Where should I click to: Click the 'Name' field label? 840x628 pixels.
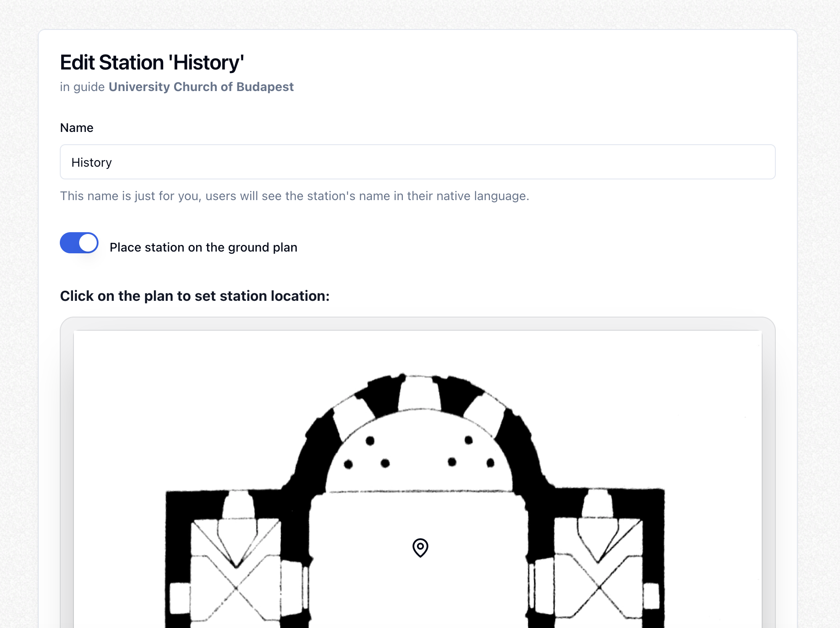77,128
